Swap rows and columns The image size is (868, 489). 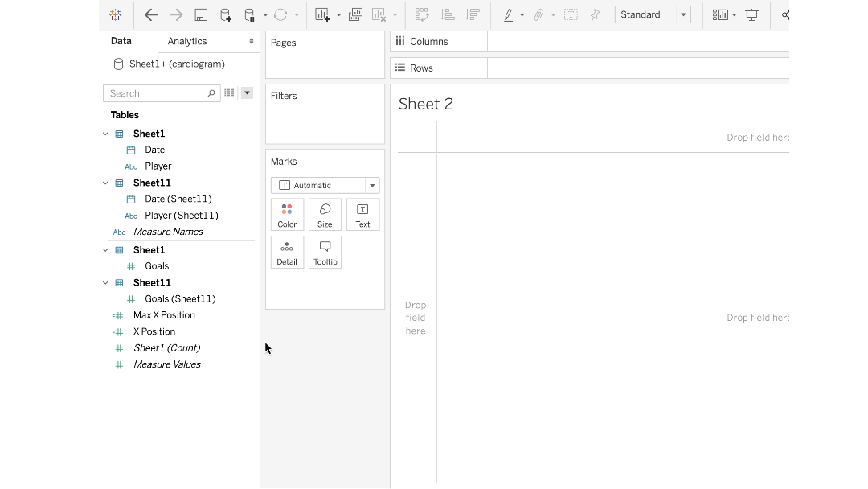pos(422,14)
